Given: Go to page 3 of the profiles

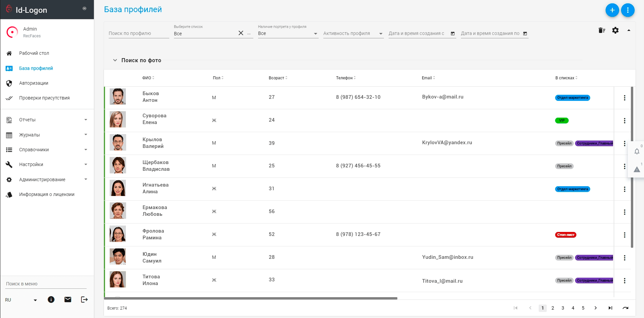Looking at the screenshot, I should [563, 308].
